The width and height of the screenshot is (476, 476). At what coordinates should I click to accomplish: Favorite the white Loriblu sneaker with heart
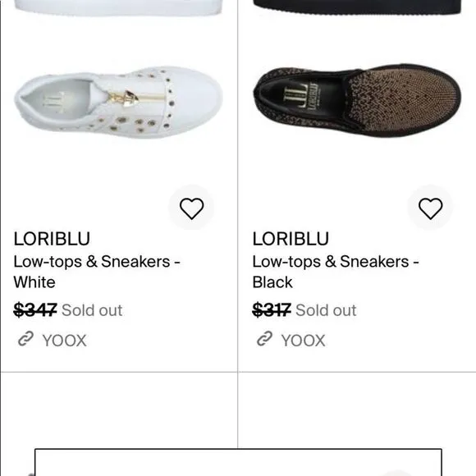point(191,208)
